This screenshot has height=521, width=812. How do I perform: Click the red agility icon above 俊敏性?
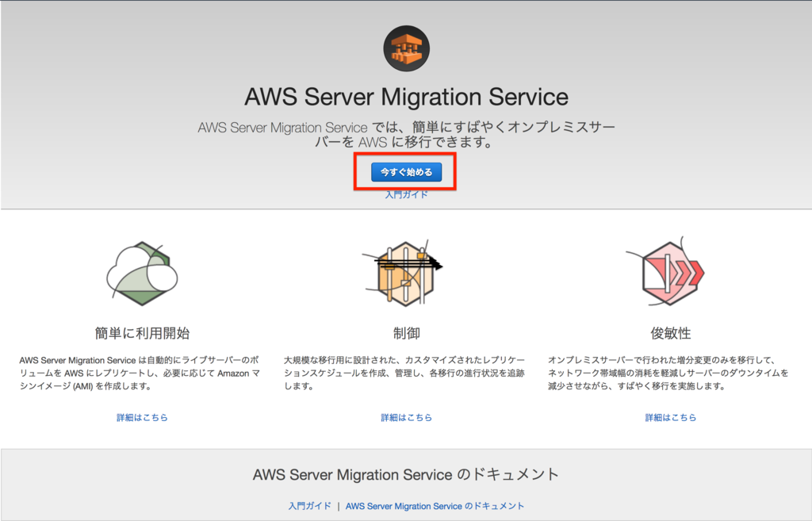tap(667, 272)
